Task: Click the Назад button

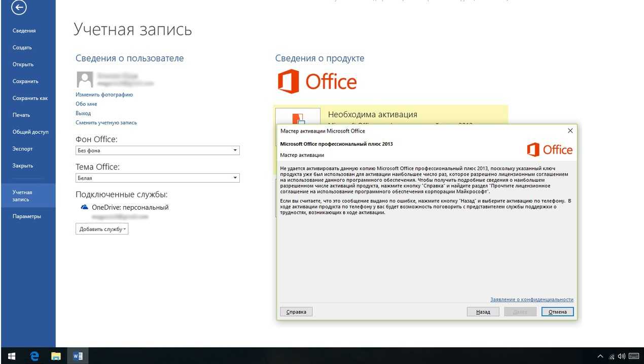Action: [483, 312]
